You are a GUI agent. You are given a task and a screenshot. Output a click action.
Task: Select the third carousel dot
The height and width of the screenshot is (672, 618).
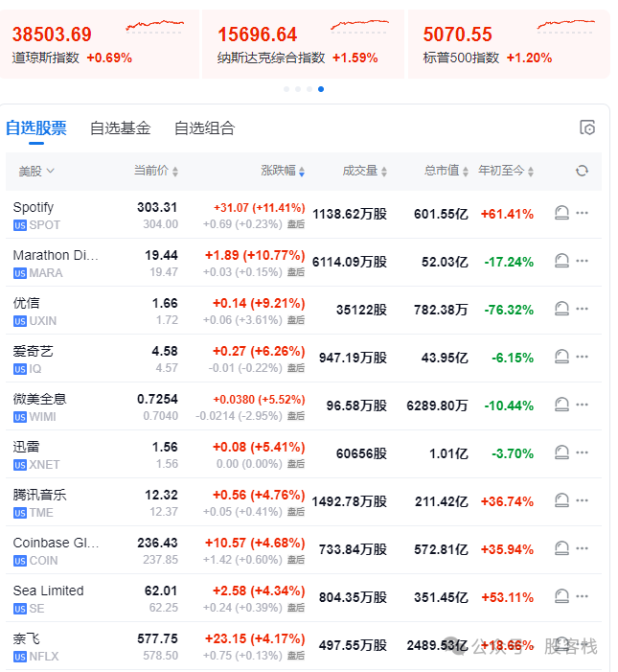[309, 89]
